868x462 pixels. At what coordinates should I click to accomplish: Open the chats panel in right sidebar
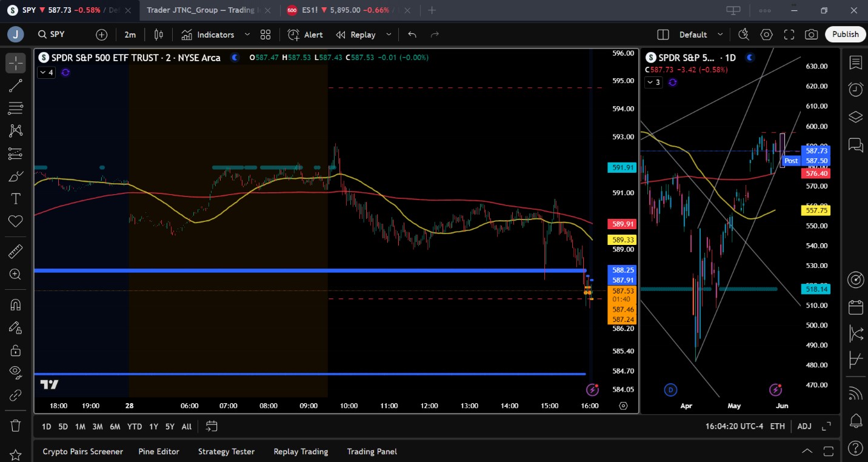[x=856, y=144]
